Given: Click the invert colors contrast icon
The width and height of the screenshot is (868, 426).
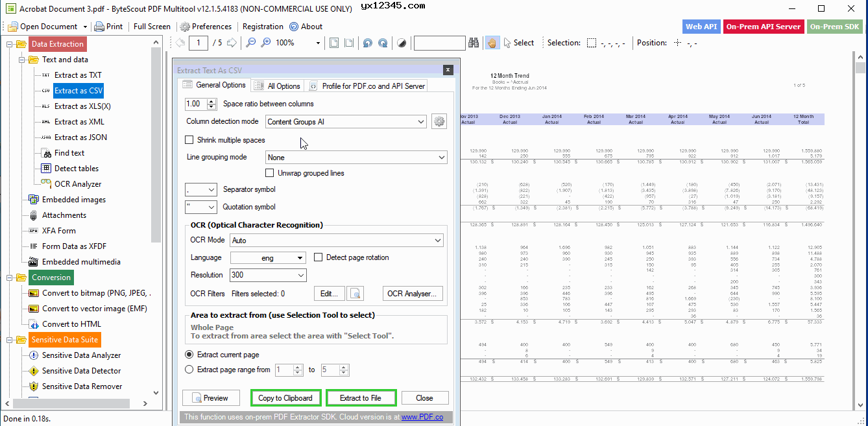Looking at the screenshot, I should pos(402,43).
